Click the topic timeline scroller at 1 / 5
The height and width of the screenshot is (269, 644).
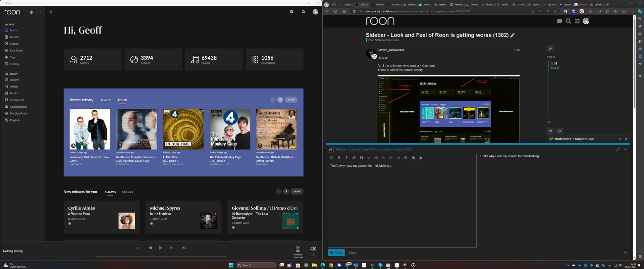[x=554, y=65]
